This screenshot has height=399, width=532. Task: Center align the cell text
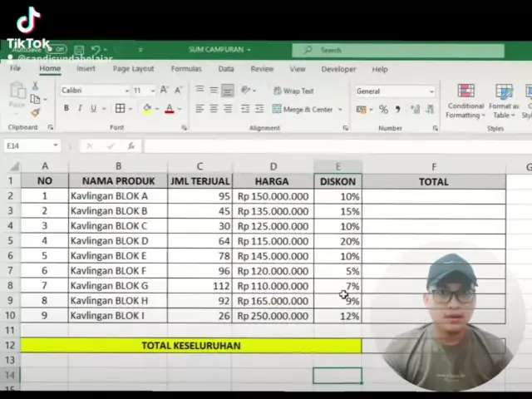pyautogui.click(x=214, y=109)
